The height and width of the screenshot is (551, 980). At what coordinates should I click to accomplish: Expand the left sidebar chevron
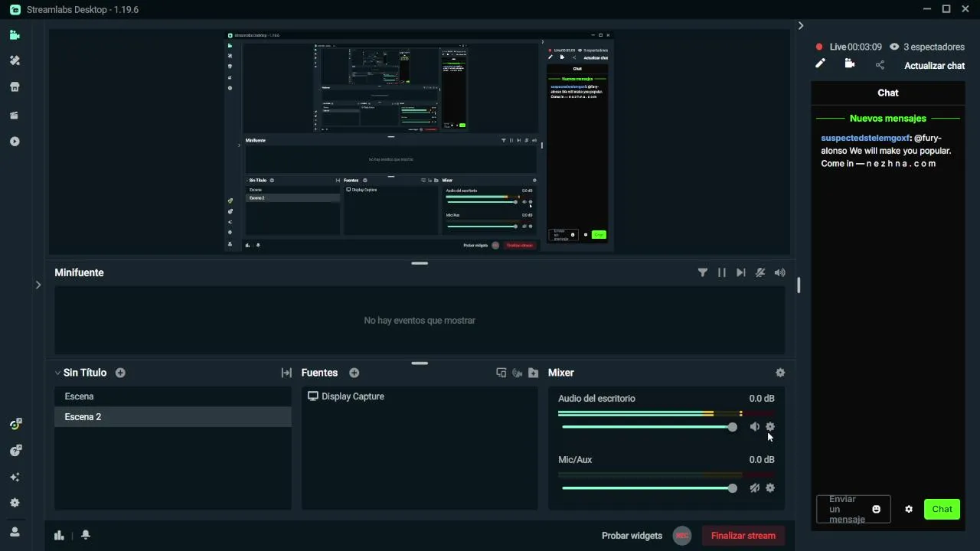coord(38,285)
